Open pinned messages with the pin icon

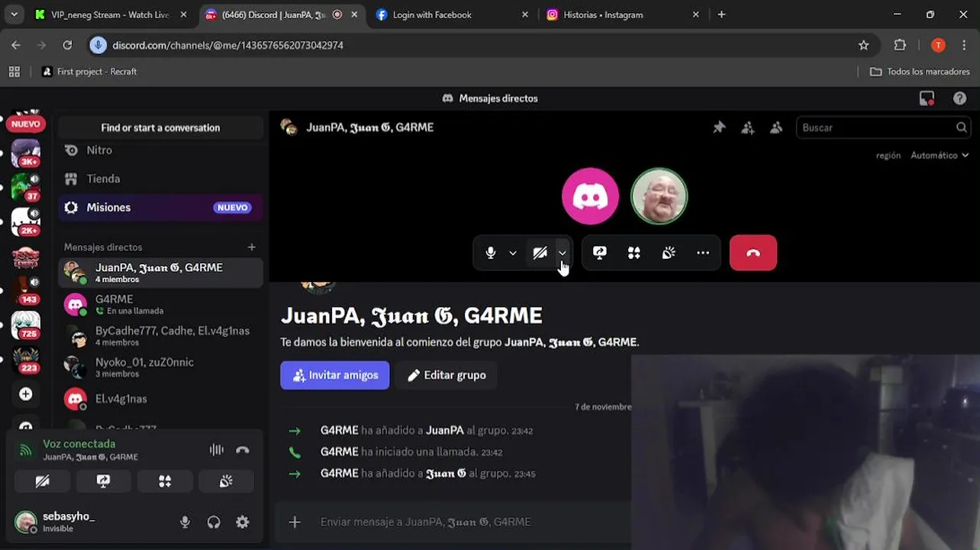point(719,128)
